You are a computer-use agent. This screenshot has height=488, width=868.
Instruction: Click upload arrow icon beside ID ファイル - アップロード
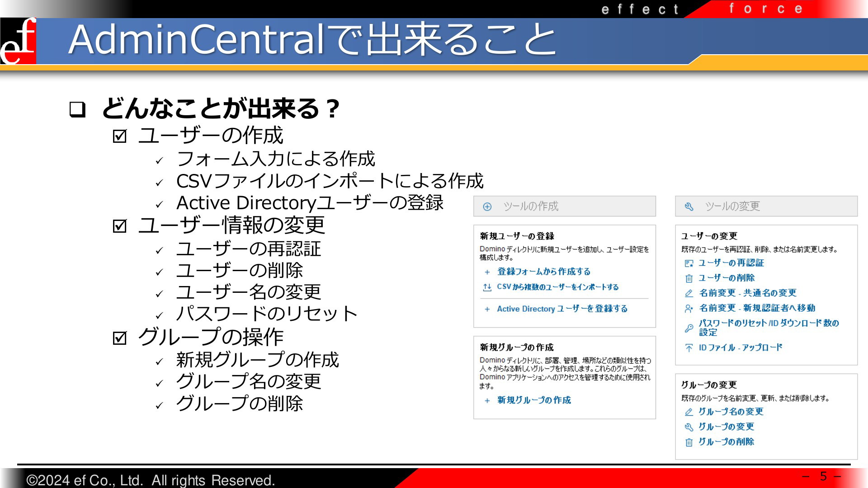689,348
